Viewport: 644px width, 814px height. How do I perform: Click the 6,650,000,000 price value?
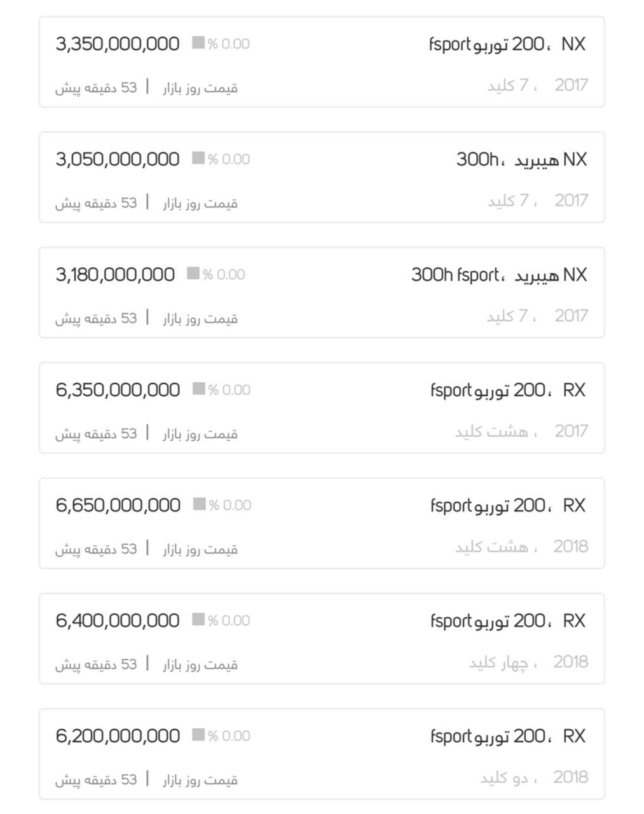(118, 505)
